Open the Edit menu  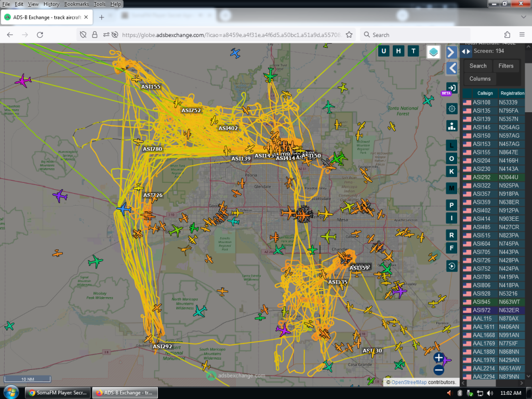coord(19,4)
